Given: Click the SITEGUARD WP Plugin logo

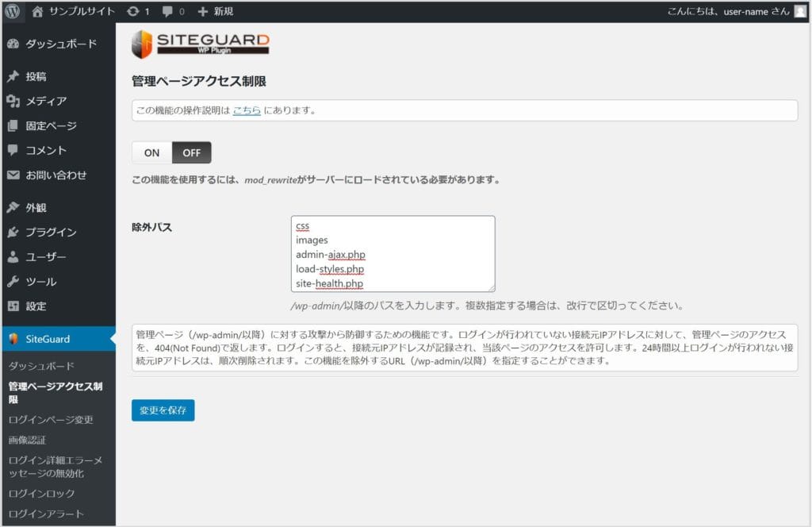Looking at the screenshot, I should 201,44.
